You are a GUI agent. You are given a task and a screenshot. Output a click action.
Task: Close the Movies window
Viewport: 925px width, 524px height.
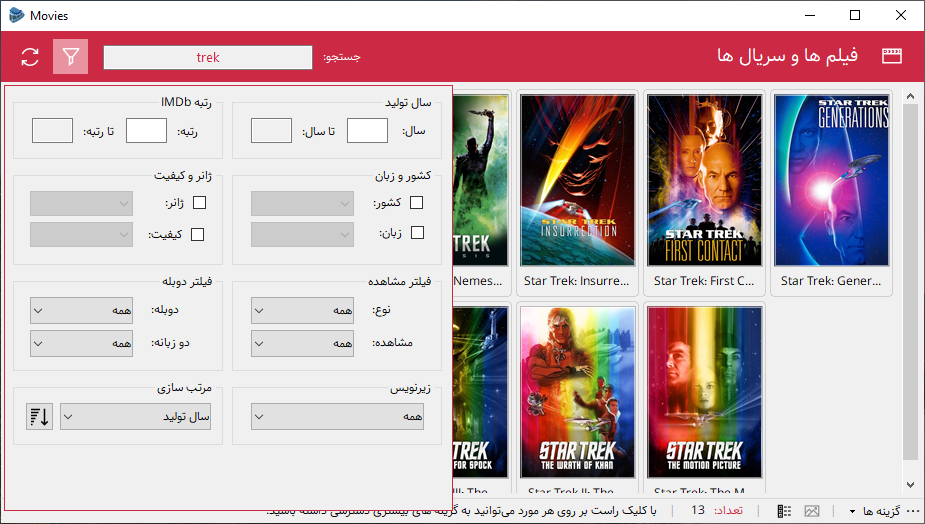point(901,15)
